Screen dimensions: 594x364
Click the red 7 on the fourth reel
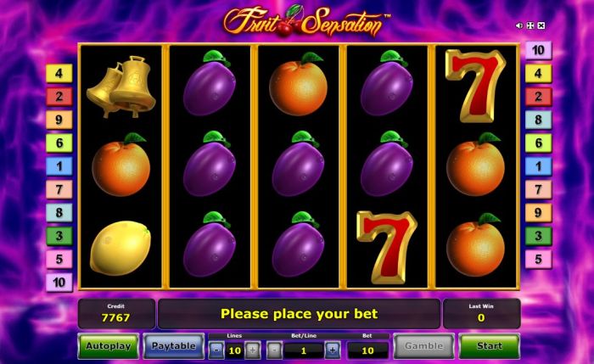click(x=387, y=247)
